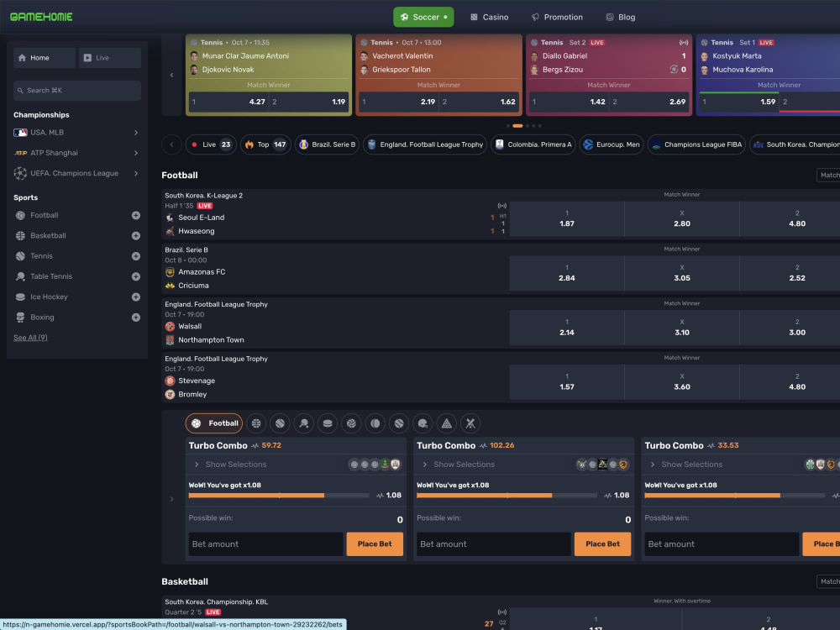
Task: Open the Promotion tab
Action: (x=557, y=17)
